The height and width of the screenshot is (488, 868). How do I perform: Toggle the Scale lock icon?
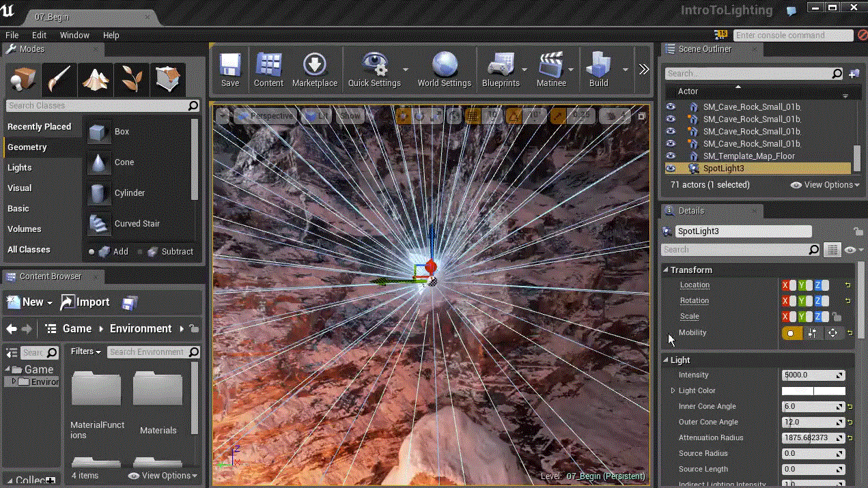click(x=837, y=317)
